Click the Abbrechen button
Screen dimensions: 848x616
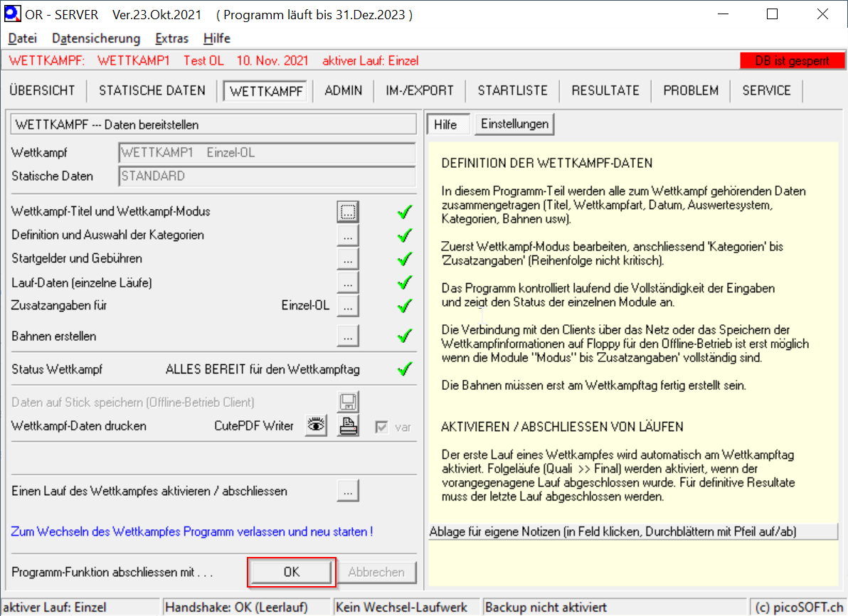click(376, 572)
